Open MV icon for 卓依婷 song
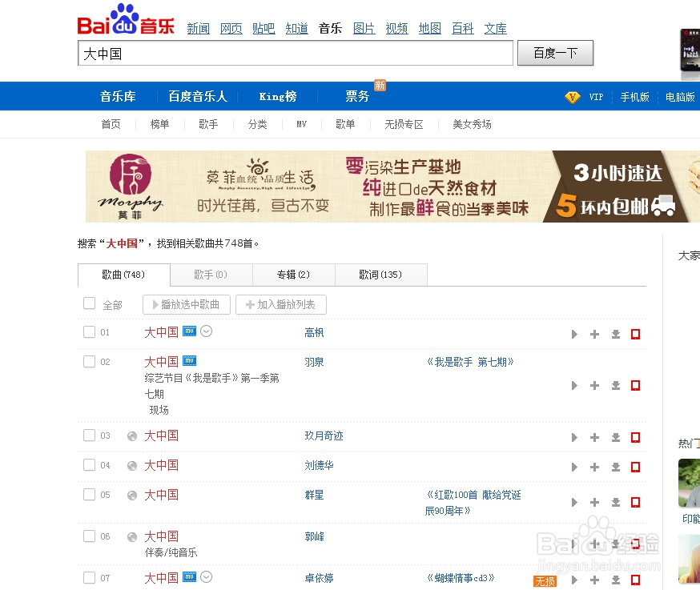 coord(190,577)
